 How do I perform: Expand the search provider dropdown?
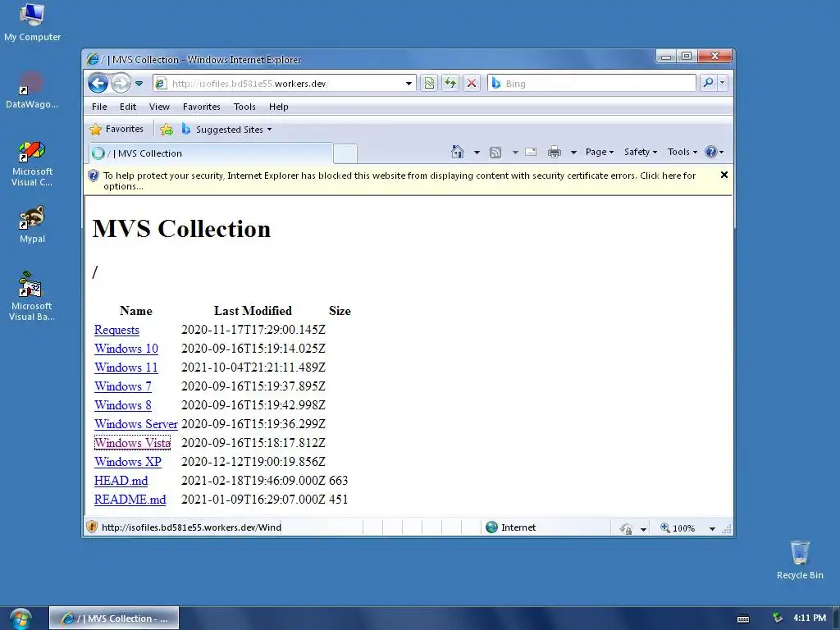[722, 83]
